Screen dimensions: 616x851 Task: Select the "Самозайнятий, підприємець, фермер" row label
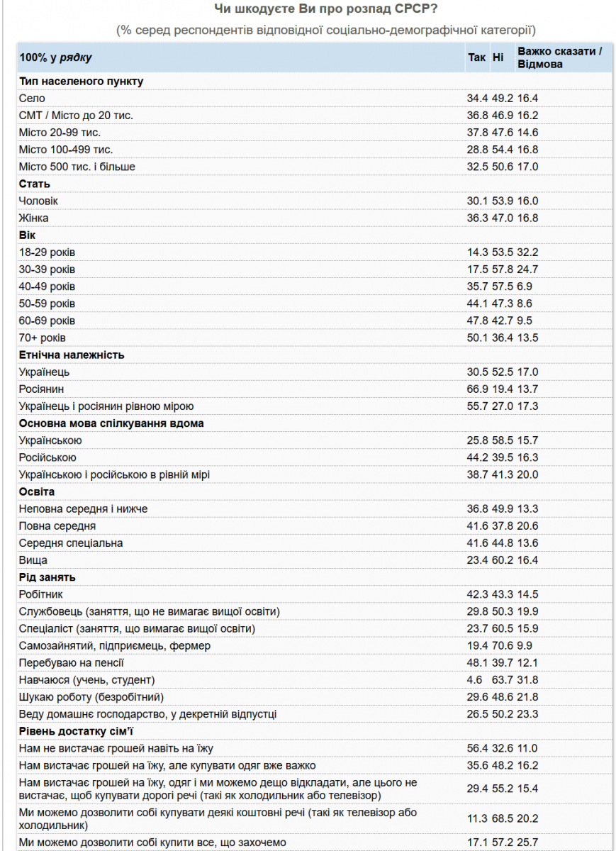click(x=115, y=645)
